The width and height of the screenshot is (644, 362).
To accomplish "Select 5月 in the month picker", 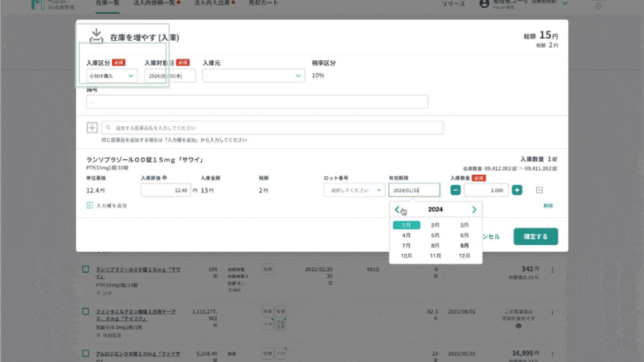I will (435, 235).
